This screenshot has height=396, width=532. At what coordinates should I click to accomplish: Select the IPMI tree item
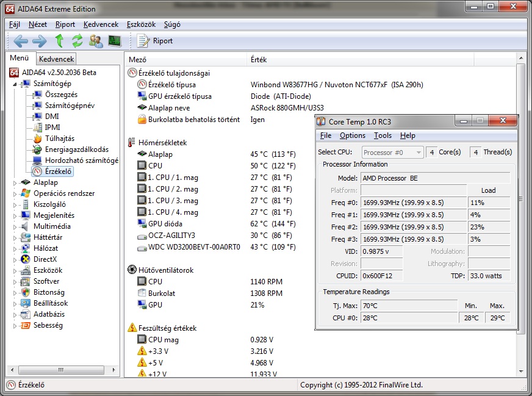tap(52, 128)
